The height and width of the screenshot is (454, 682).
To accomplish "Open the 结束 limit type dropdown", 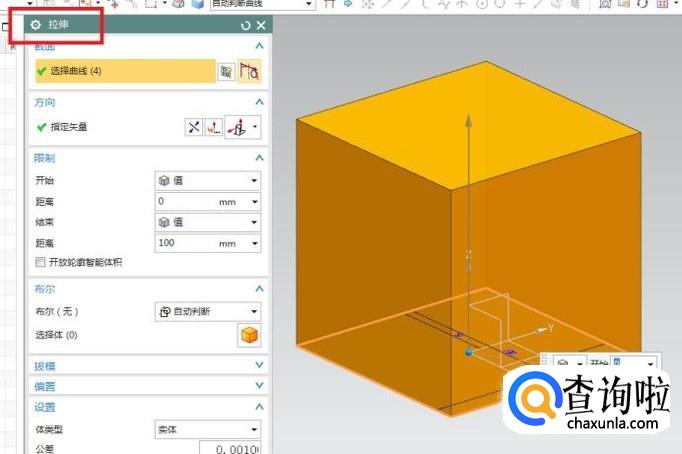I will coord(207,222).
